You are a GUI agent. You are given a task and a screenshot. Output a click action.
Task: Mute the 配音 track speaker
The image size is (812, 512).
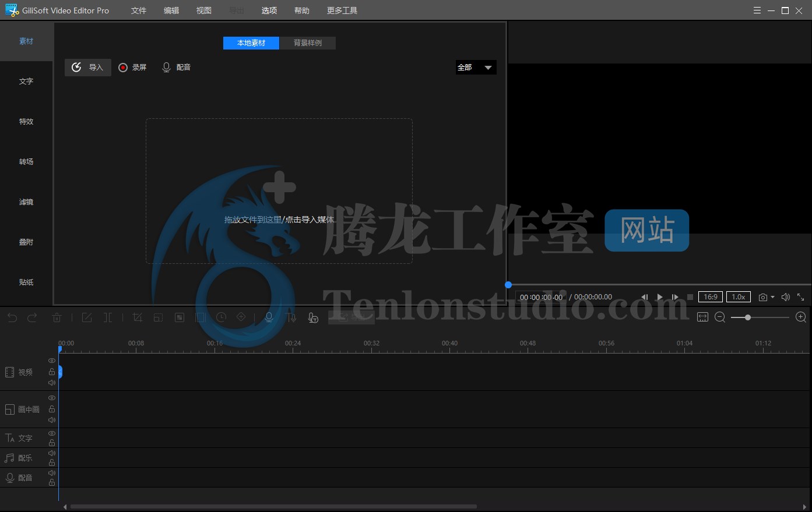(x=52, y=473)
